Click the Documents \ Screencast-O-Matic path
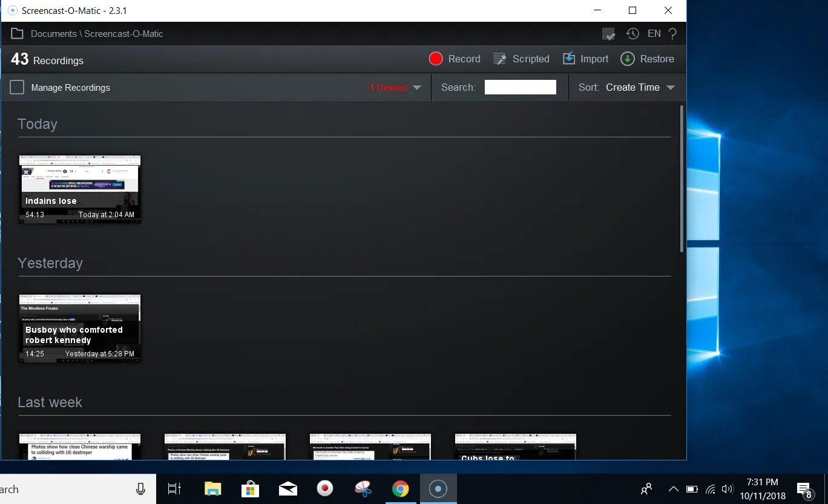This screenshot has width=828, height=504. coord(97,34)
